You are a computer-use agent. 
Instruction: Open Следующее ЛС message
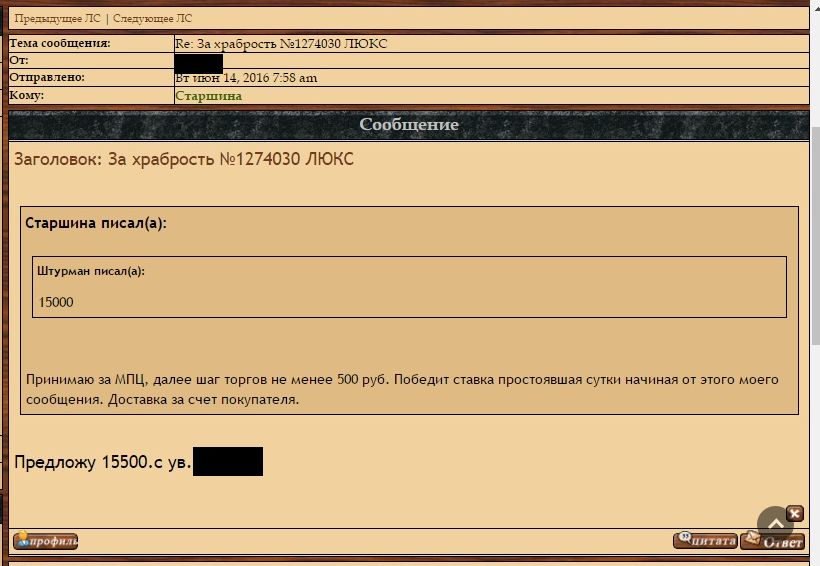[153, 18]
